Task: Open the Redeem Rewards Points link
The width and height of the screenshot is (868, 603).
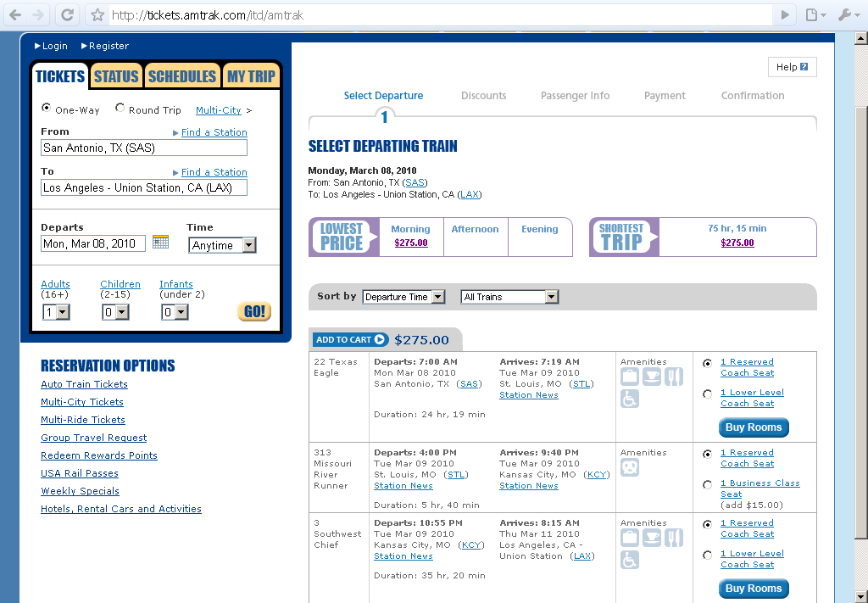Action: (99, 455)
